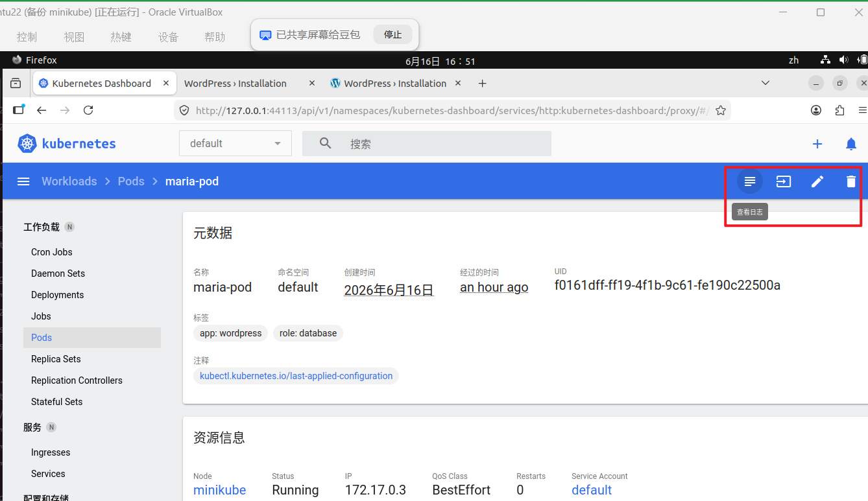Open Jobs in sidebar

[x=41, y=316]
